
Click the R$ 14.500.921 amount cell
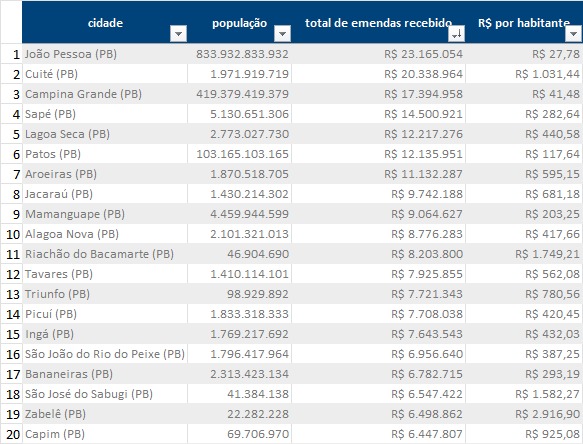(x=379, y=114)
